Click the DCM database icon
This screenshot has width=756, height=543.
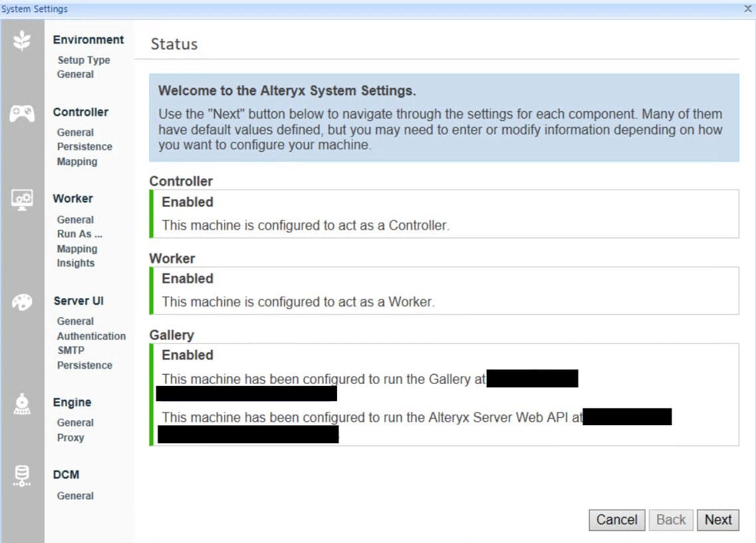(x=23, y=474)
